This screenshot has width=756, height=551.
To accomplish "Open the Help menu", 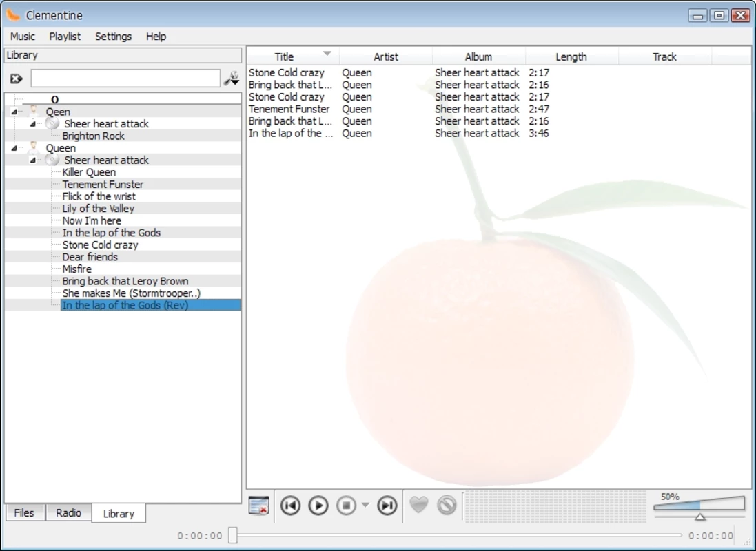I will coord(156,36).
